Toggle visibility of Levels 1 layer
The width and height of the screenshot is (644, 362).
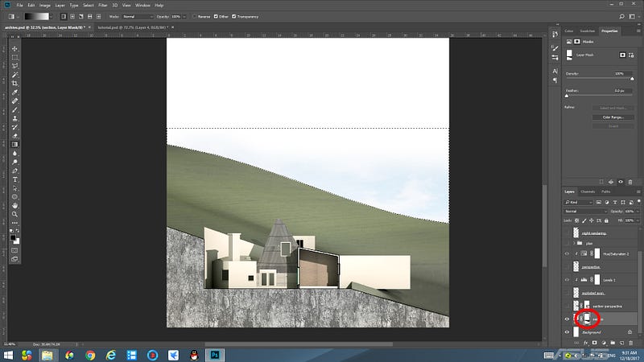567,280
